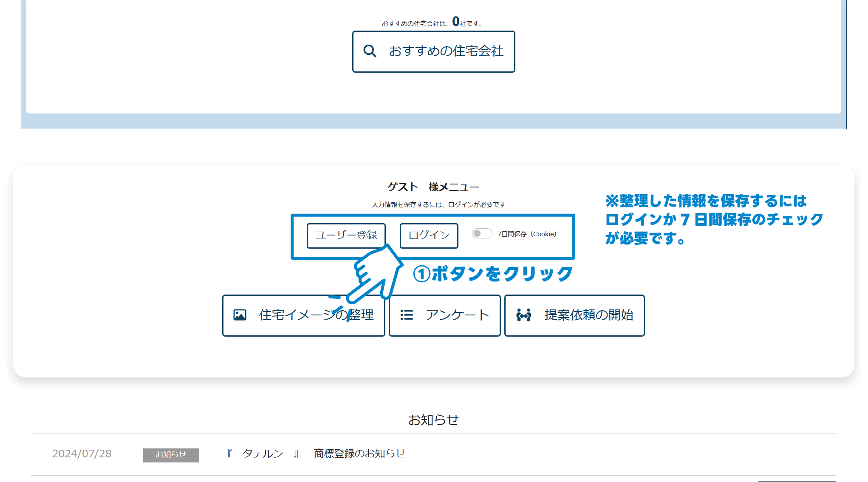The height and width of the screenshot is (482, 868).
Task: Click the list icon on アンケート button
Action: click(x=407, y=315)
